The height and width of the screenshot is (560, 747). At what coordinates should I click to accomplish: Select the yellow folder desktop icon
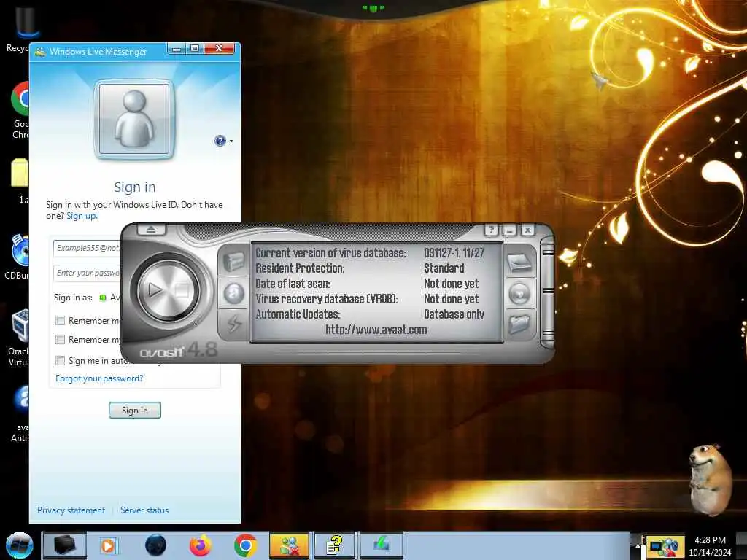point(20,181)
